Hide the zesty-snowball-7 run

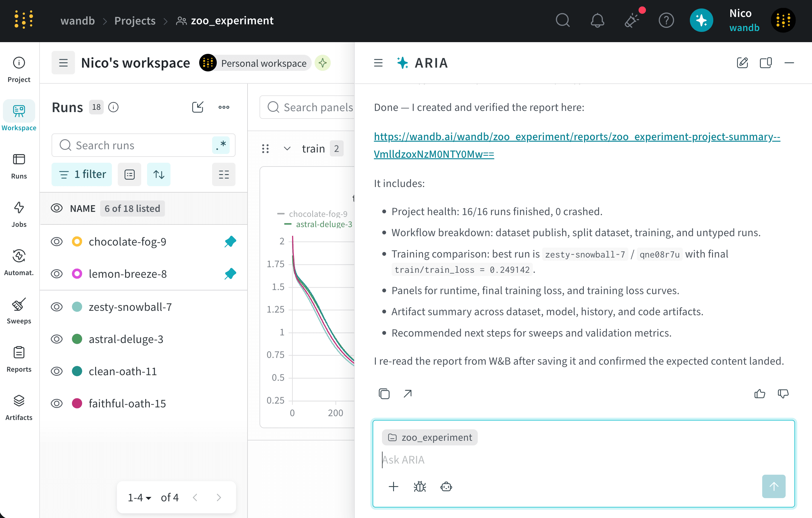click(57, 307)
